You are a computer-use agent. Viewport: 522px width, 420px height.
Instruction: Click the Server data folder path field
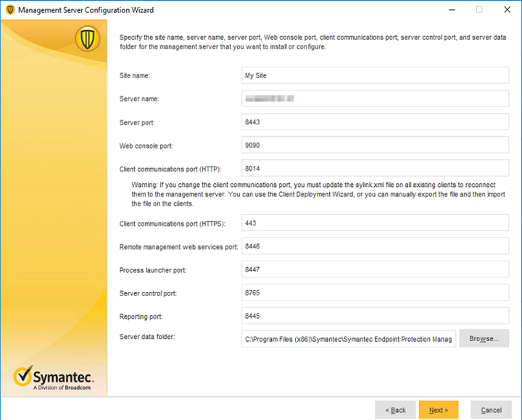[349, 339]
